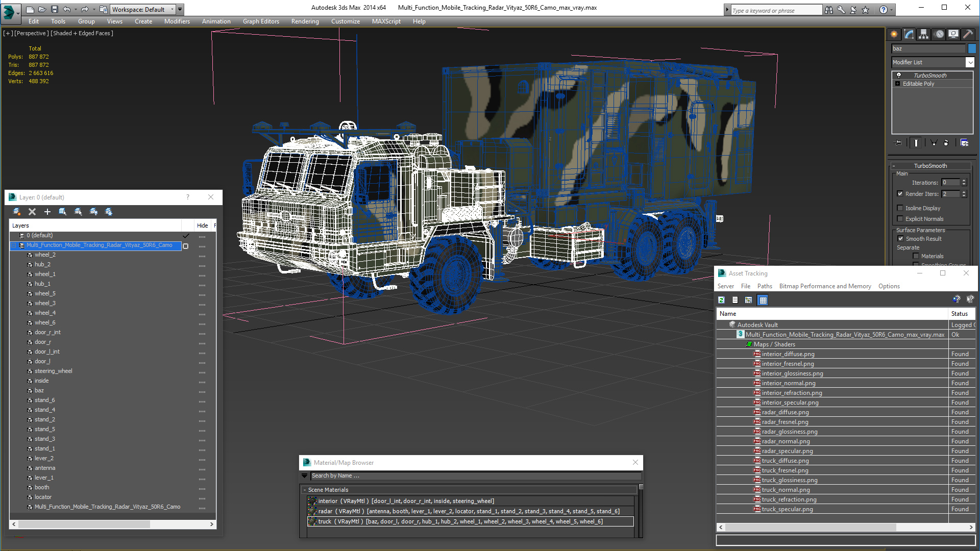Screen dimensions: 980x551
Task: Open the Display command panel tab
Action: coord(953,34)
